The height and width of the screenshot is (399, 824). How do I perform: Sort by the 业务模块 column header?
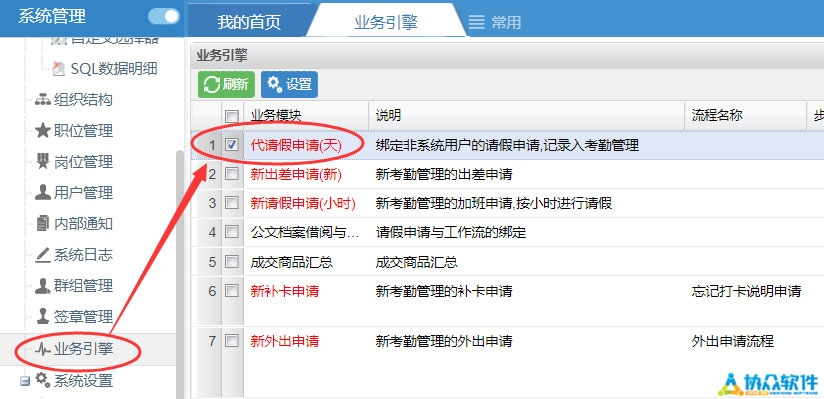(306, 116)
